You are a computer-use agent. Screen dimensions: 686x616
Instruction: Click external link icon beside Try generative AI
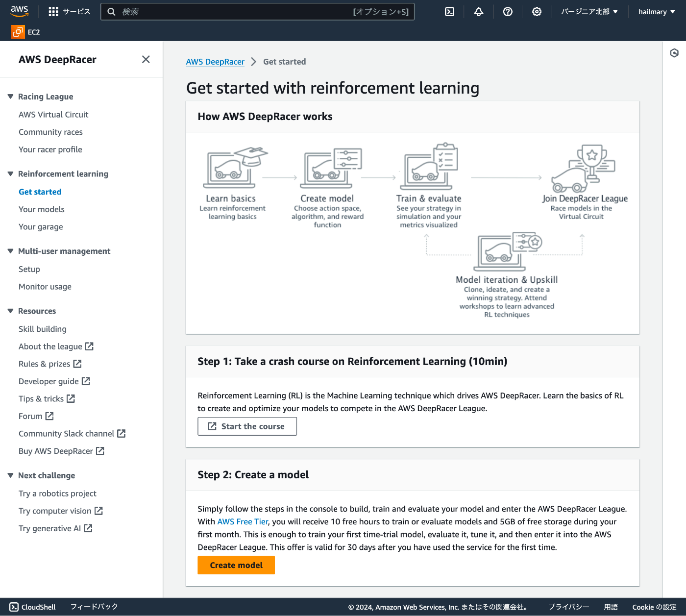pos(88,528)
